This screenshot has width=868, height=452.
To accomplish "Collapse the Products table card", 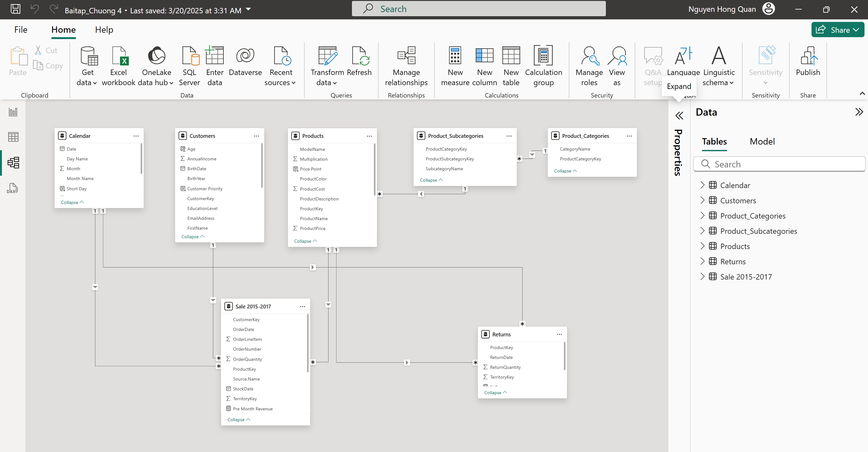I will click(x=305, y=241).
